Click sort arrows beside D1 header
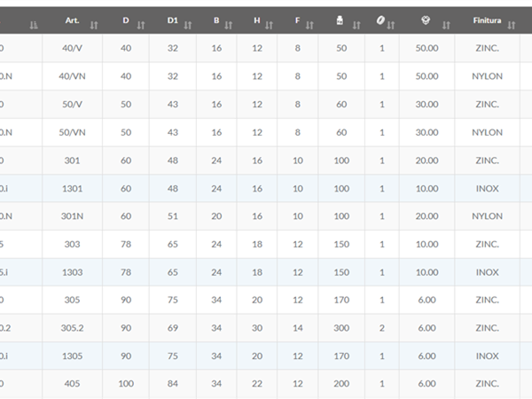Screen dimensions: 532x399 tap(188, 25)
